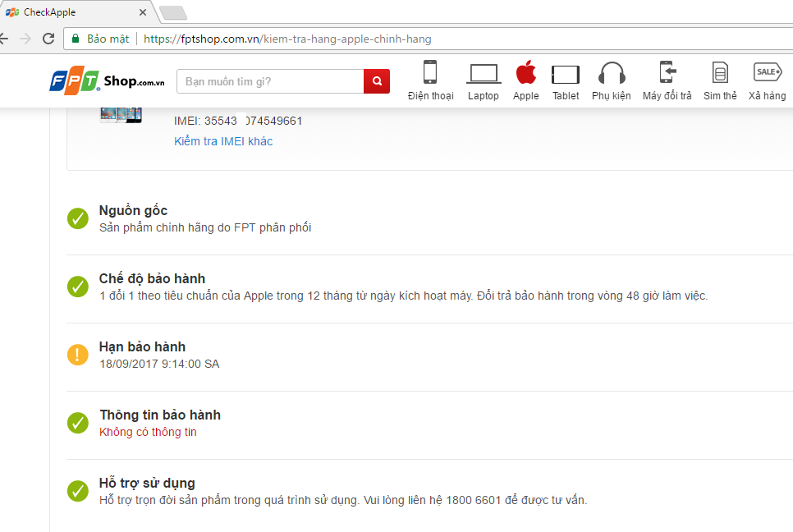Reload the page with the refresh icon
This screenshot has height=532, width=793.
tap(48, 39)
